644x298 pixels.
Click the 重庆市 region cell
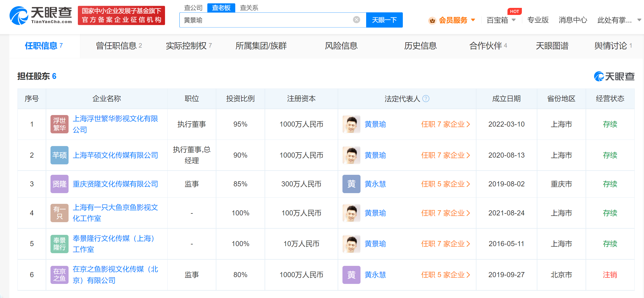(561, 184)
